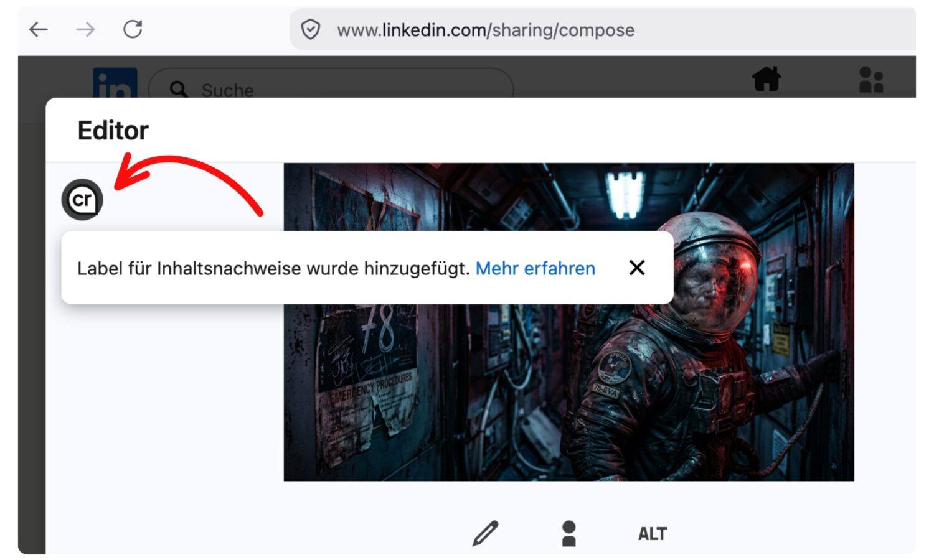Open the LinkedIn logo home link

115,83
